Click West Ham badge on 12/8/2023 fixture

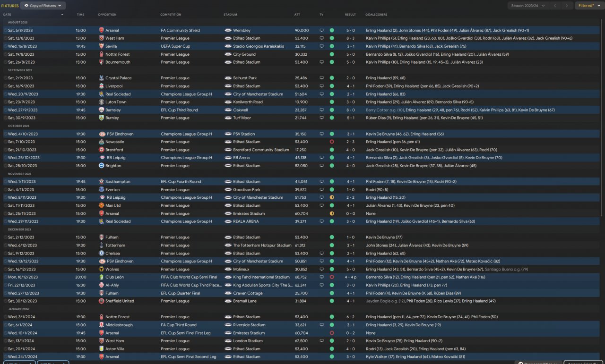click(101, 38)
